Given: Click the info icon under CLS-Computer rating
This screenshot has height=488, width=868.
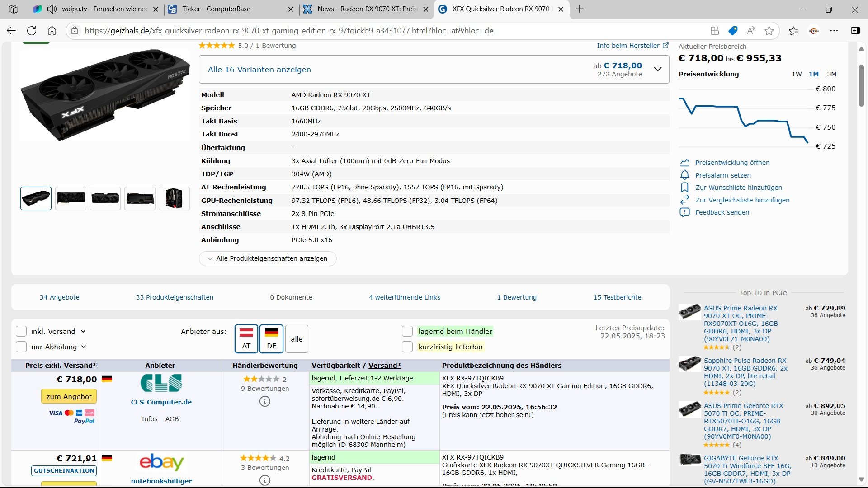Looking at the screenshot, I should click(x=265, y=401).
